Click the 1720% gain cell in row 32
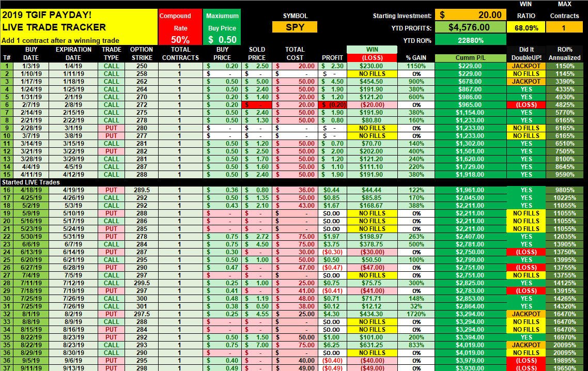This screenshot has width=588, height=371. pyautogui.click(x=416, y=314)
